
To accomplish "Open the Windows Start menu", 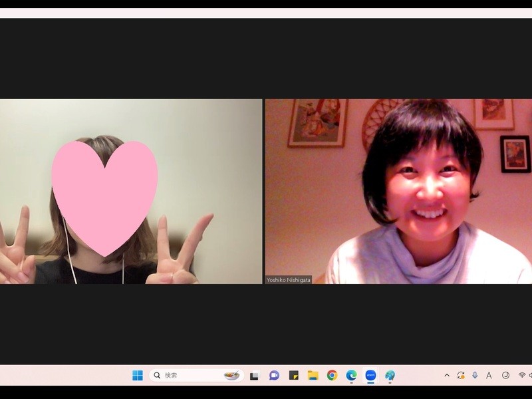I will tap(138, 375).
